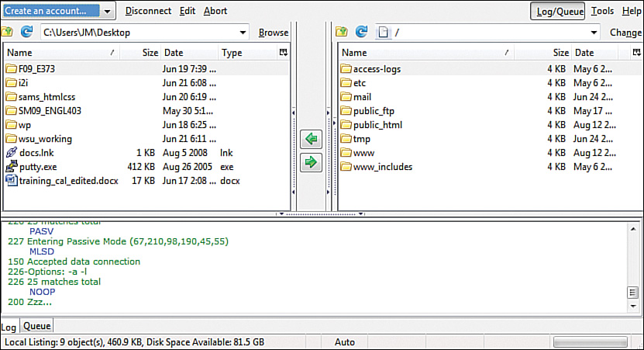Image resolution: width=644 pixels, height=350 pixels.
Task: Click the NOOP command log line
Action: point(42,292)
